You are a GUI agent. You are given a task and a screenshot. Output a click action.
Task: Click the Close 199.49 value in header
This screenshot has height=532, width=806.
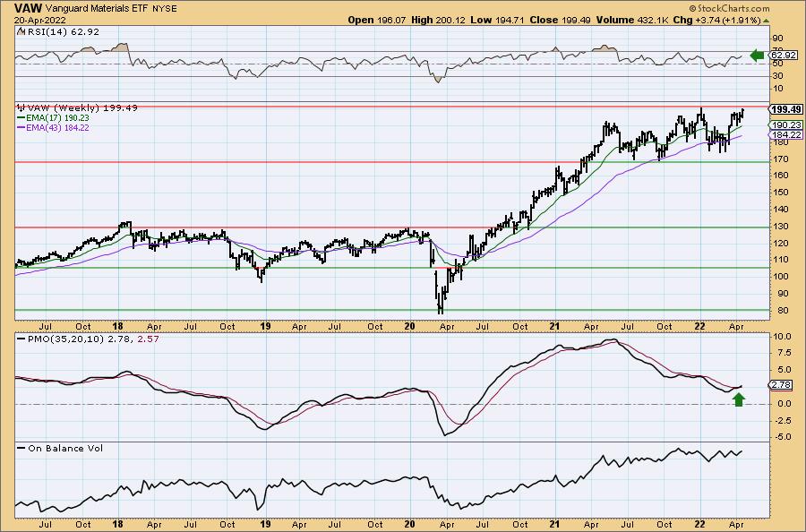(559, 20)
